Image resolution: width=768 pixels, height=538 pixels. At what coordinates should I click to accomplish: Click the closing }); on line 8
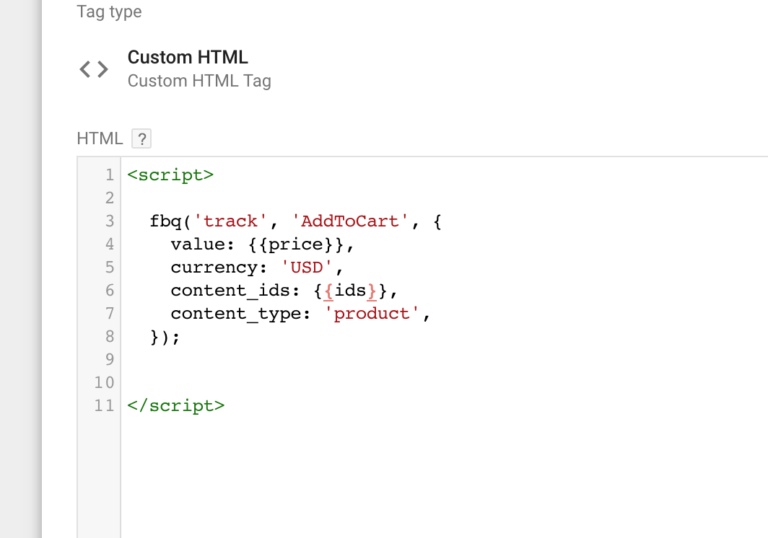coord(165,337)
